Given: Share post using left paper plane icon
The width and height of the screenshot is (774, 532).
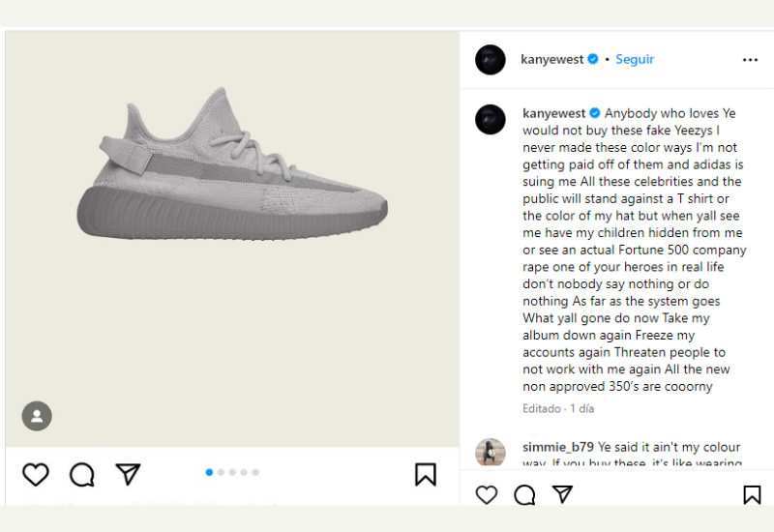Looking at the screenshot, I should (x=128, y=474).
